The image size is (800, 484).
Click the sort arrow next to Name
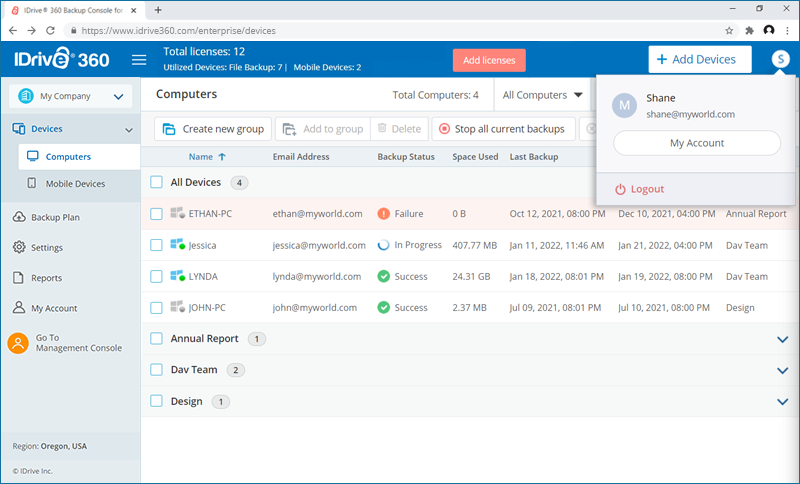pyautogui.click(x=222, y=157)
